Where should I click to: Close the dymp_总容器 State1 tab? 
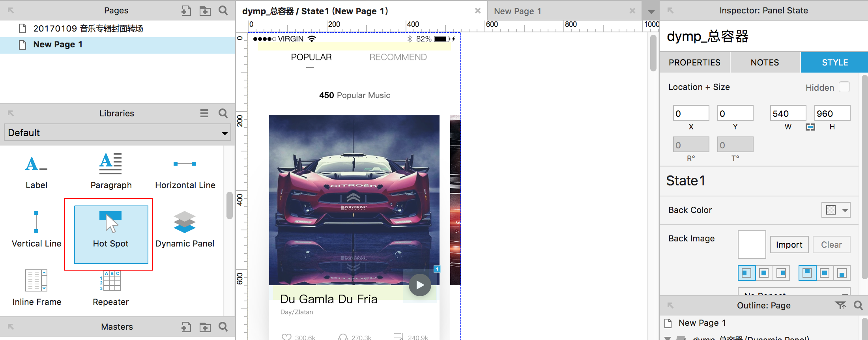[478, 11]
